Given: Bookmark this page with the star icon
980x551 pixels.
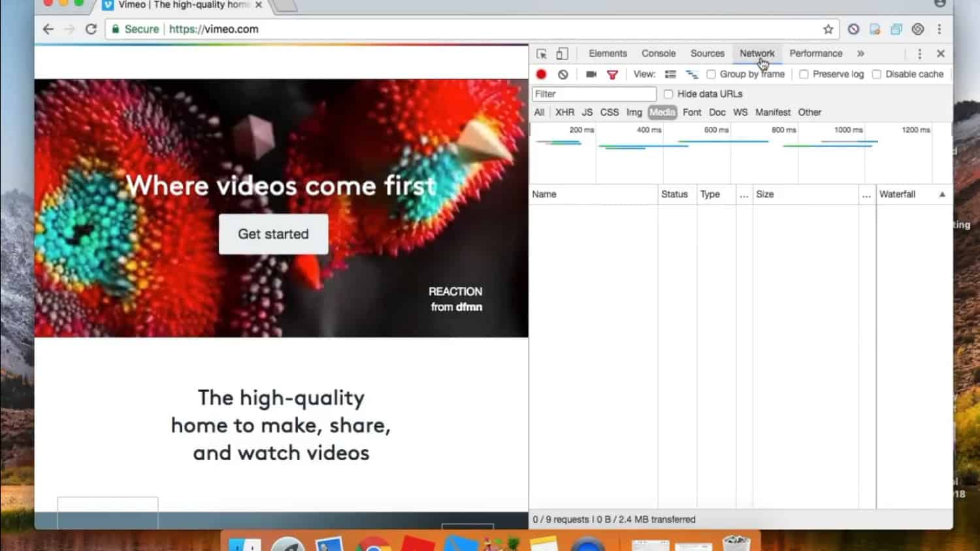Looking at the screenshot, I should tap(828, 29).
